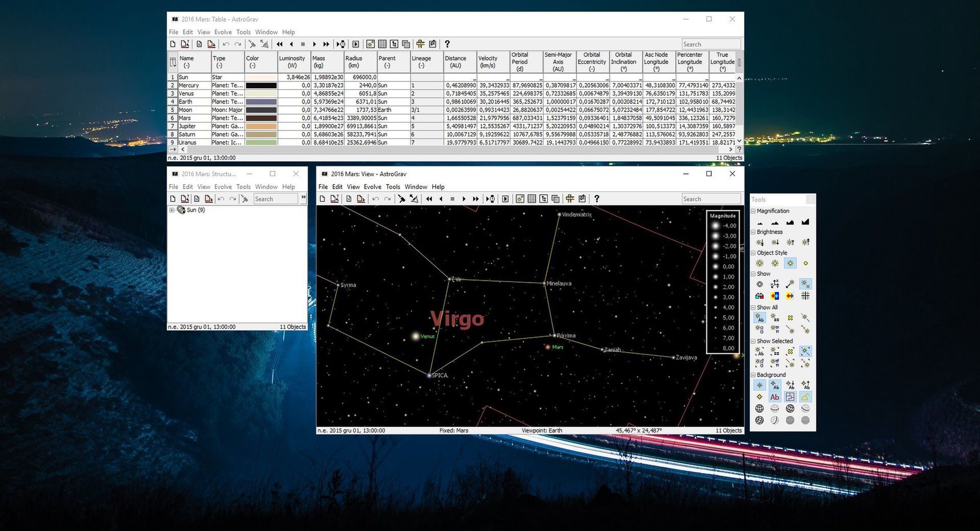
Task: Click Earth's blue-gray color swatch
Action: click(261, 102)
